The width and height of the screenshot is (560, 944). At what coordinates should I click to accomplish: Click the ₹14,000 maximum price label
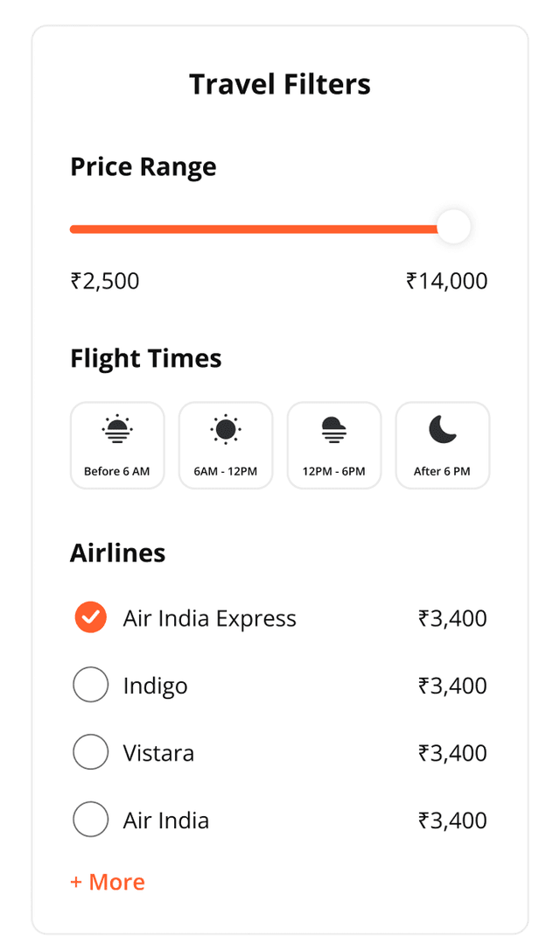[446, 280]
